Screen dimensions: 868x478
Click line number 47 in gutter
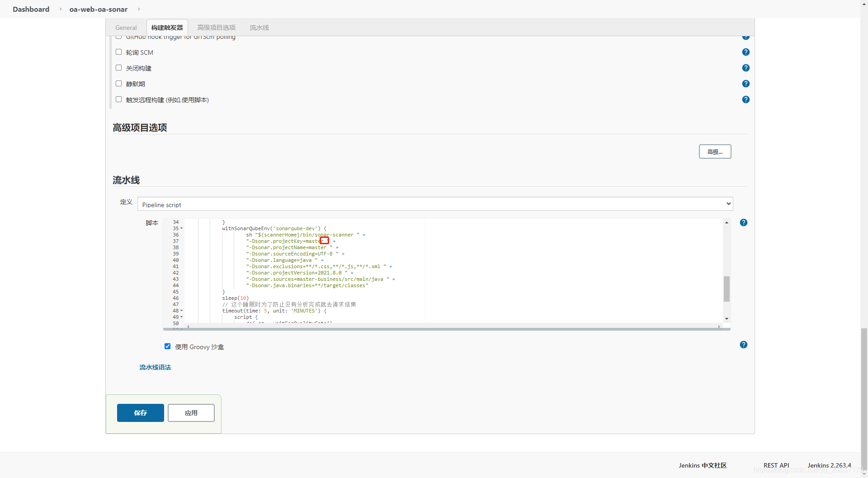click(175, 304)
